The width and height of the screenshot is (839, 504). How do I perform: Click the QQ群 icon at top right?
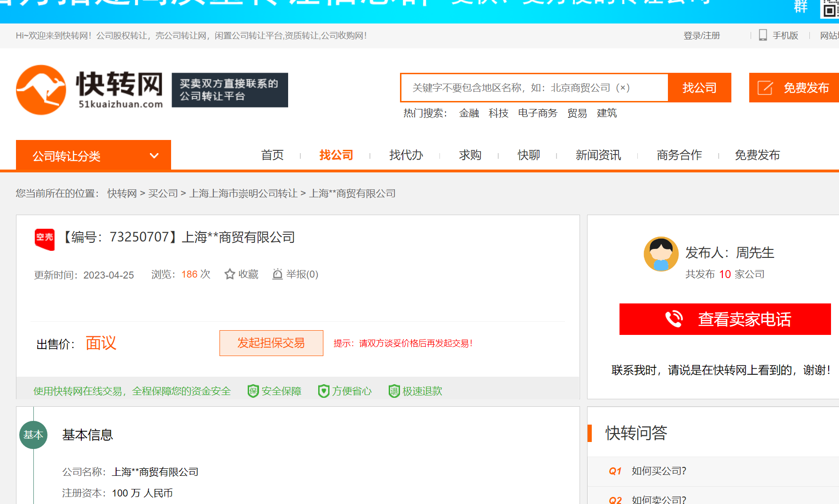(x=800, y=7)
